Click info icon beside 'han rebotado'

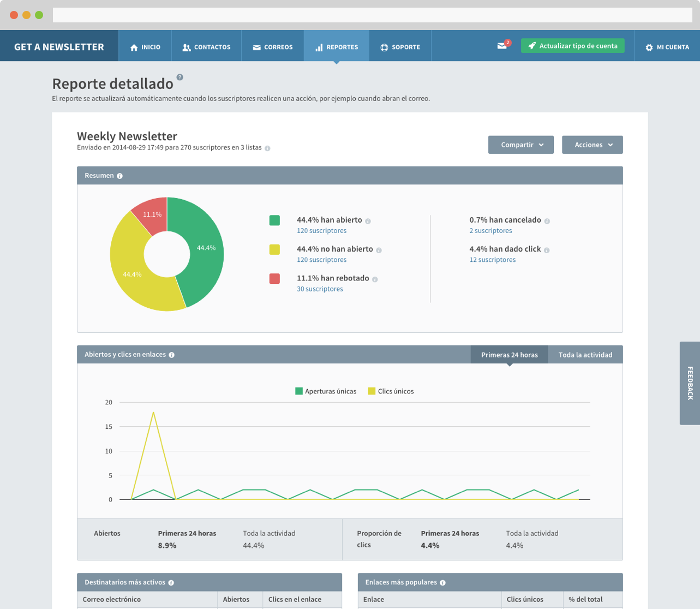(375, 279)
